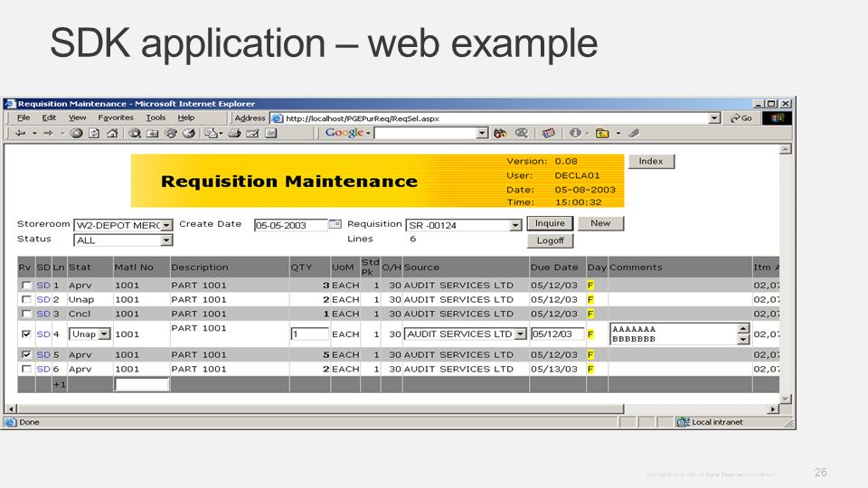Click Google Search Site icon
Image resolution: width=868 pixels, height=488 pixels.
[522, 134]
